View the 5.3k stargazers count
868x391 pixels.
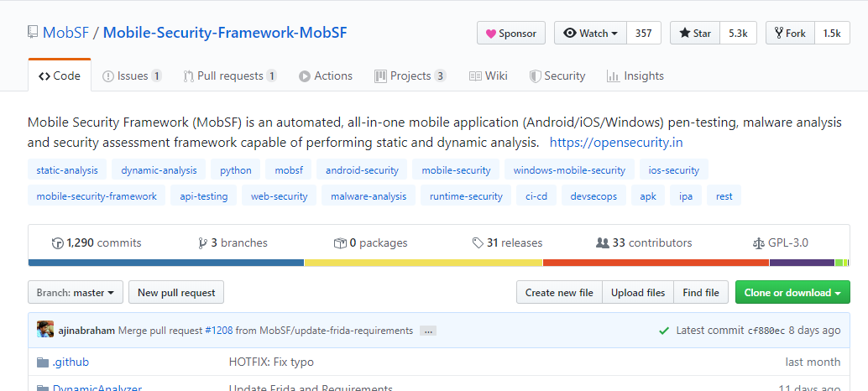738,34
